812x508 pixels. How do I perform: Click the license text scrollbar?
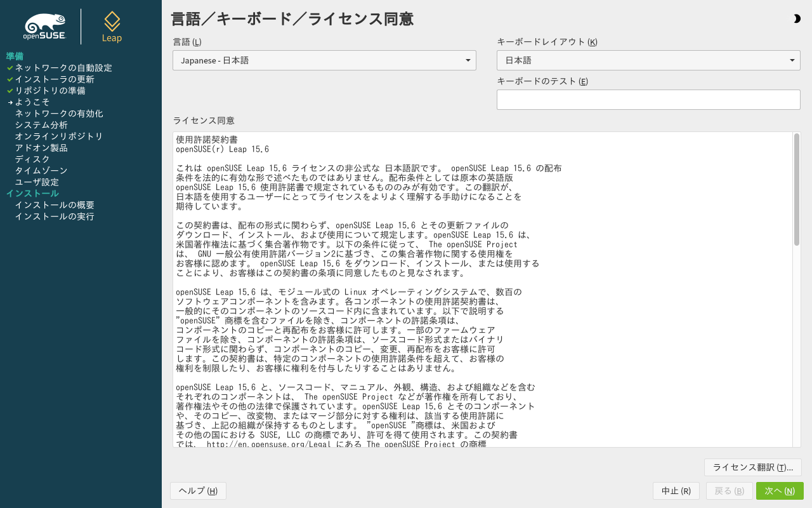click(x=797, y=189)
